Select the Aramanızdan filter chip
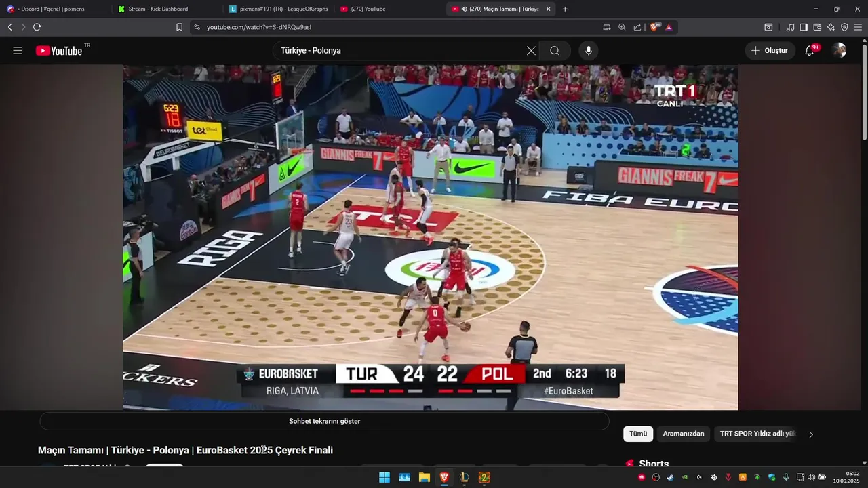The image size is (868, 488). [x=684, y=434]
